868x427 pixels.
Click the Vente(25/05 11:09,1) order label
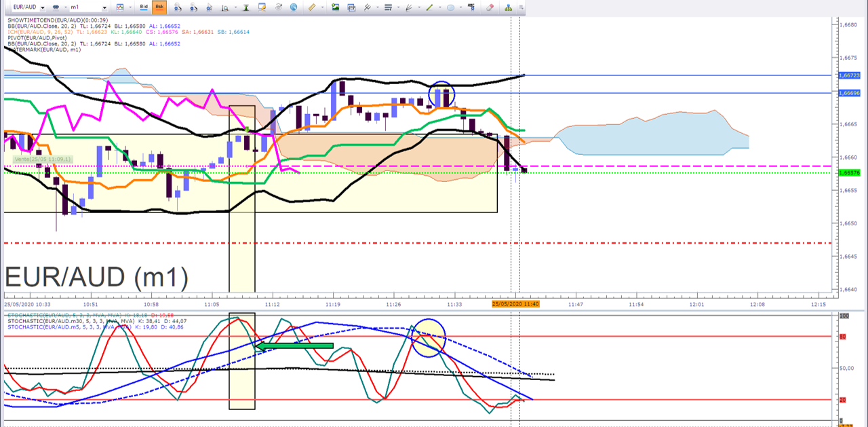point(42,159)
